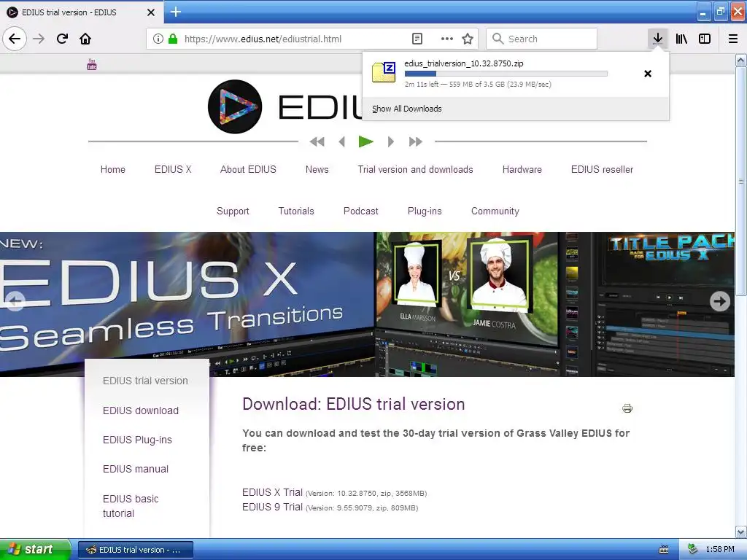Viewport: 747px width, 560px height.
Task: Click the browser forward arrow
Action: pyautogui.click(x=39, y=39)
